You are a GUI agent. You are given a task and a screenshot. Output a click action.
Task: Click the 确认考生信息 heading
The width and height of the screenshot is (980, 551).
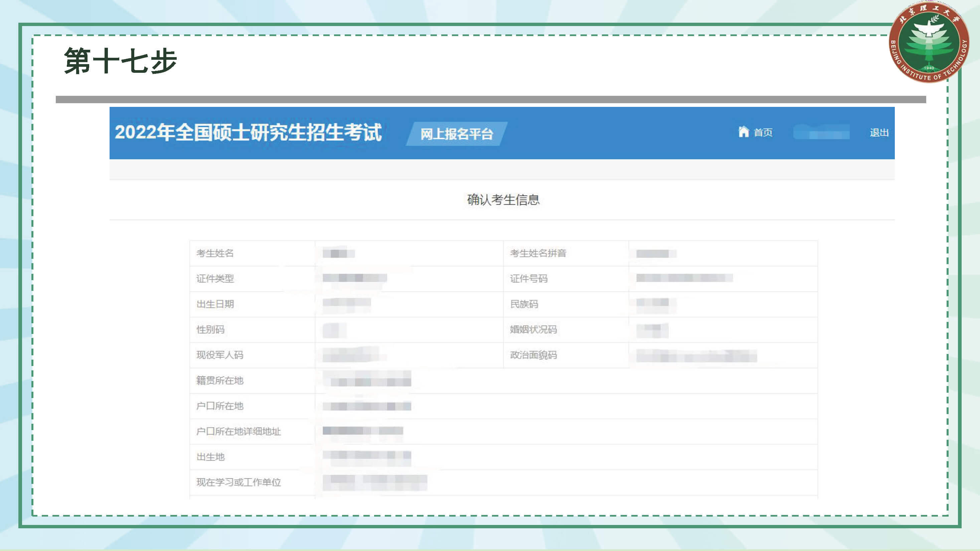coord(503,200)
